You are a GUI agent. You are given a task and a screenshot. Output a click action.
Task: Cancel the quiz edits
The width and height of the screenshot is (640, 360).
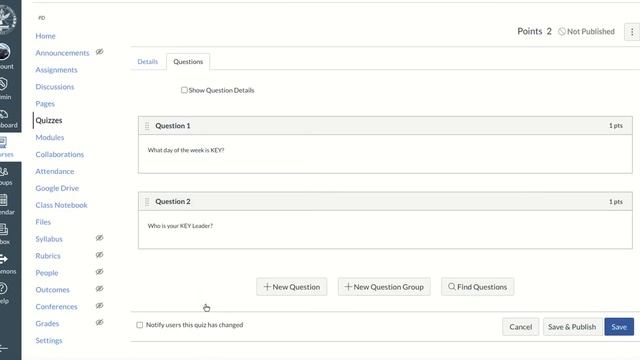point(520,327)
